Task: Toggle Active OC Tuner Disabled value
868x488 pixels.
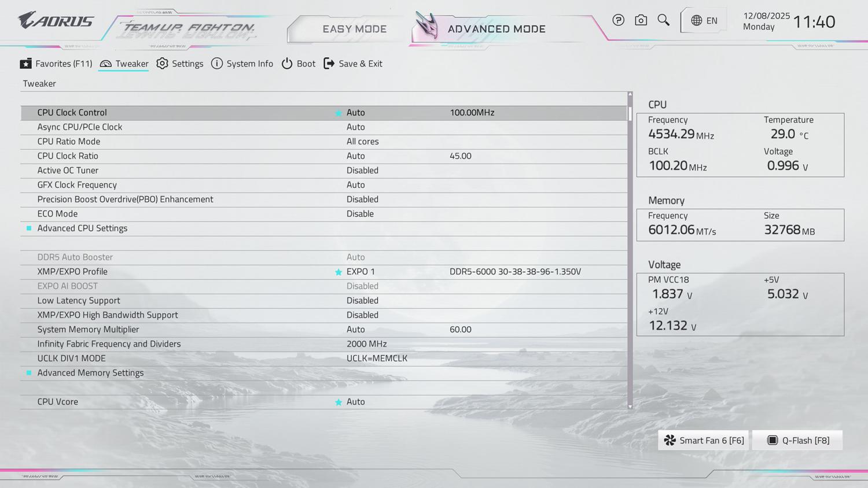Action: (362, 170)
